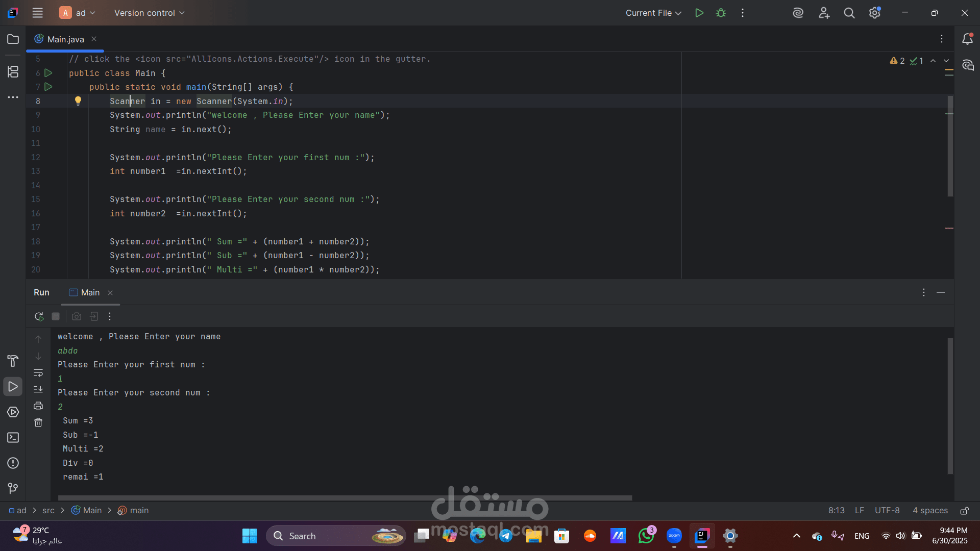Run the current file with the green play button
The height and width of the screenshot is (551, 980).
pyautogui.click(x=699, y=13)
